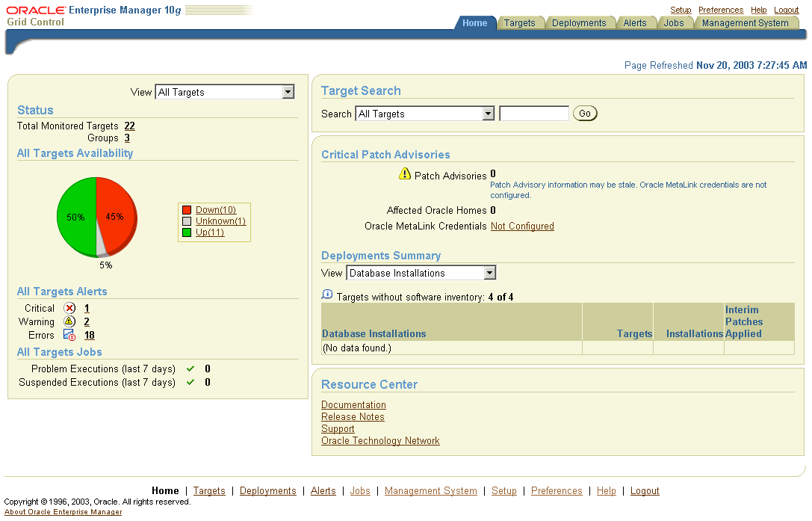
Task: Click the Errors alert icon
Action: pos(69,336)
